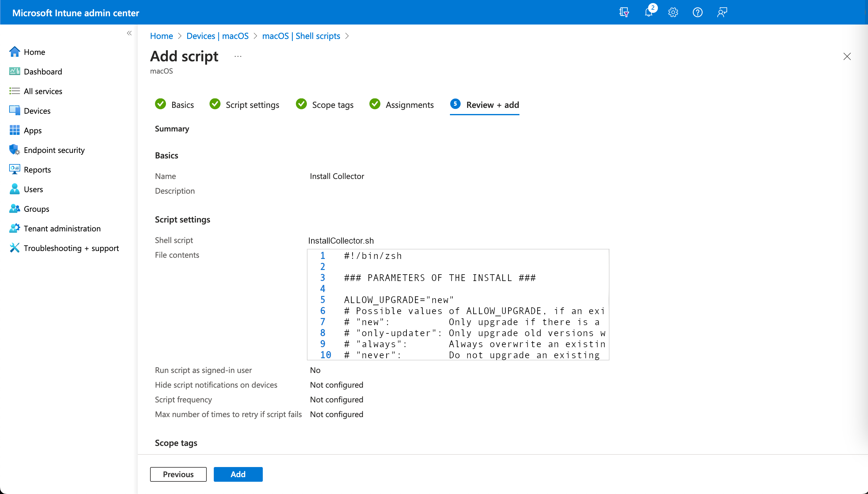Open the Add script ellipsis menu
The height and width of the screenshot is (494, 868).
point(238,56)
